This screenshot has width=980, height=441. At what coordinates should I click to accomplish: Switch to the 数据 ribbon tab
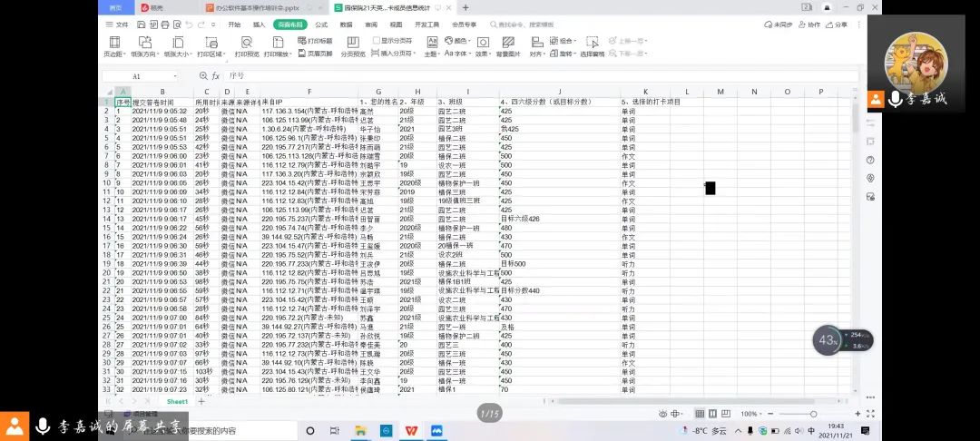point(346,24)
